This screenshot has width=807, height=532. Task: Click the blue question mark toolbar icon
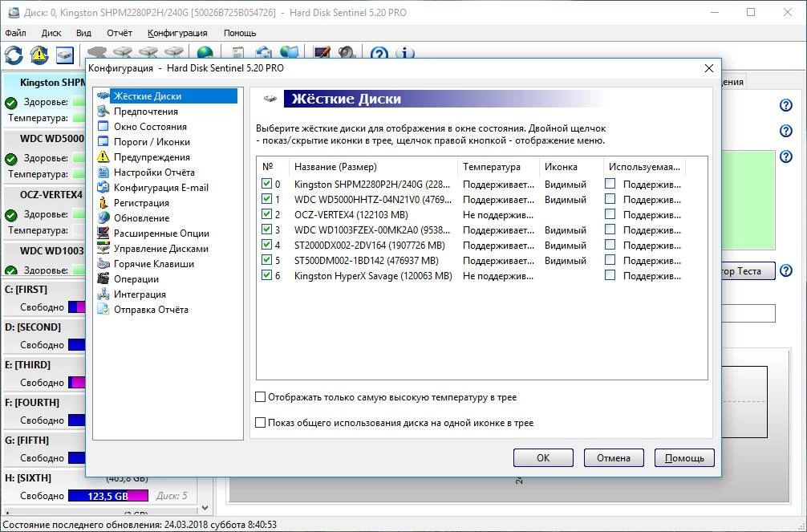[379, 52]
